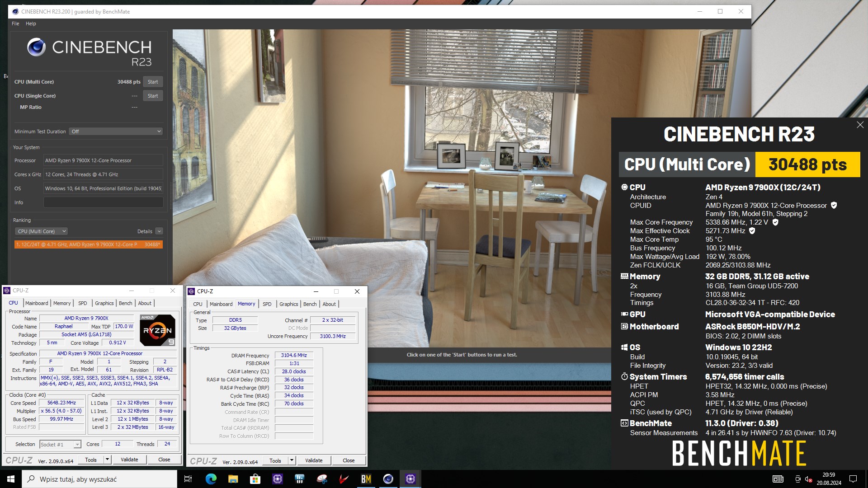The height and width of the screenshot is (488, 868).
Task: Open the Socket #1 selection dropdown in CPU-Z
Action: (x=60, y=445)
